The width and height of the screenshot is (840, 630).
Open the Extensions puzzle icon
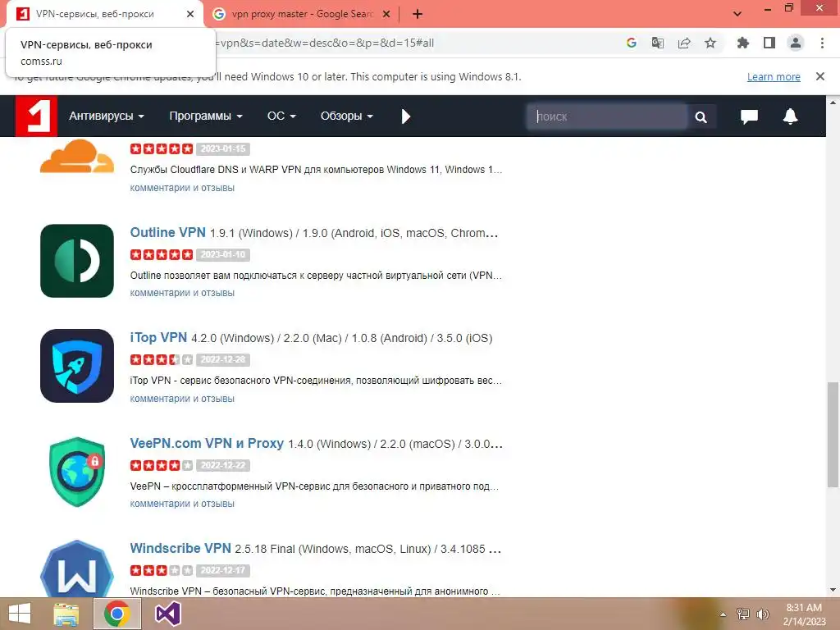743,43
